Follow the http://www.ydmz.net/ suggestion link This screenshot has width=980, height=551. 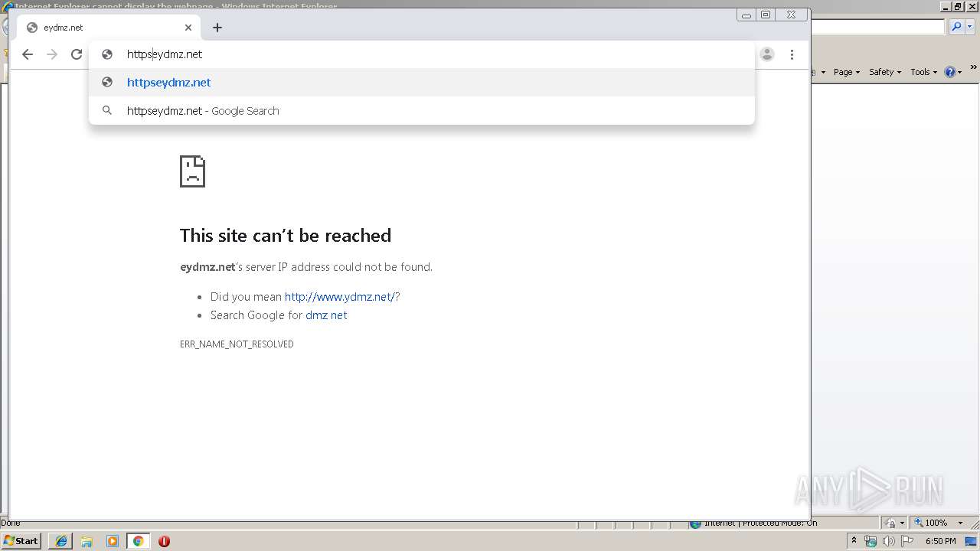pos(340,297)
